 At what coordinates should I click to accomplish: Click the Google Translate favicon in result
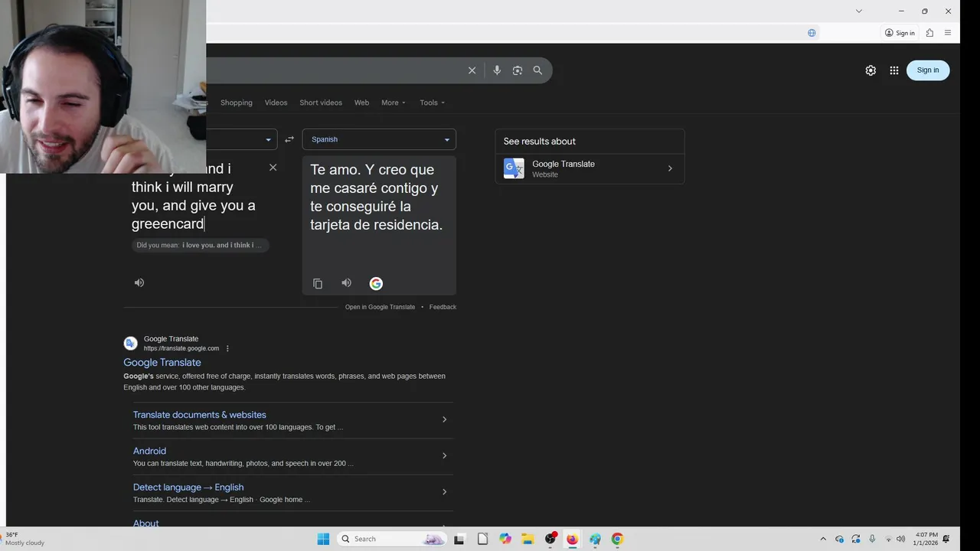pyautogui.click(x=130, y=343)
